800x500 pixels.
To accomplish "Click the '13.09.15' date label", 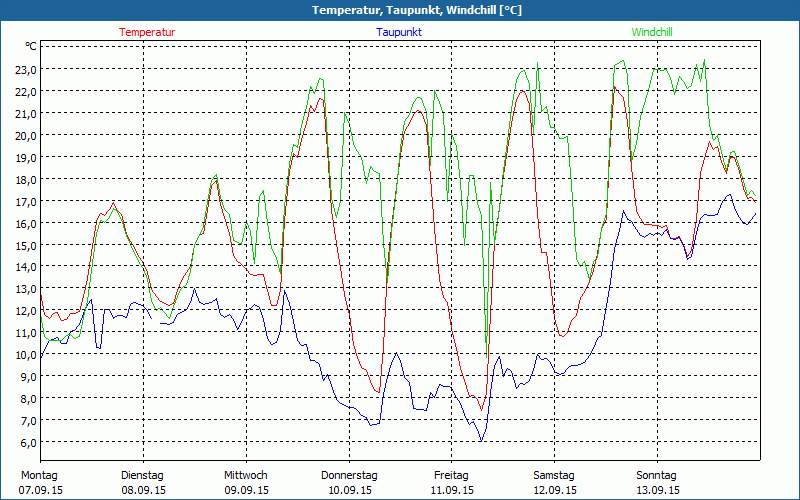I will tap(658, 490).
